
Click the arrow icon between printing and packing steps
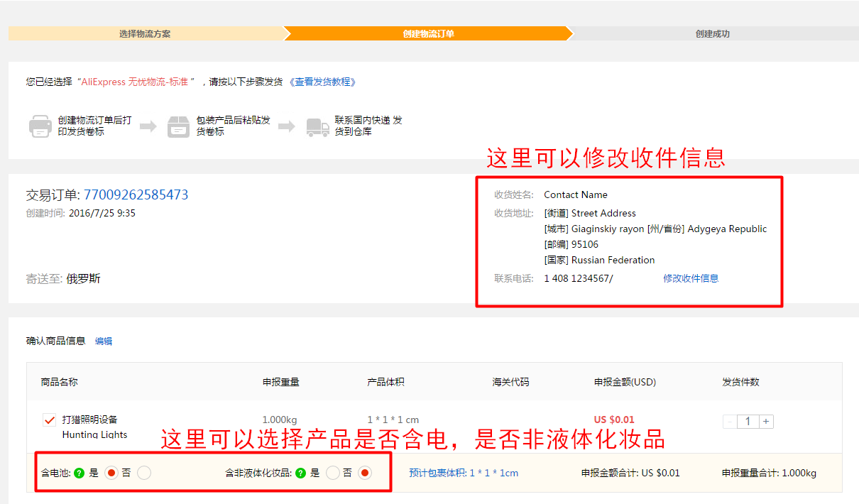148,125
